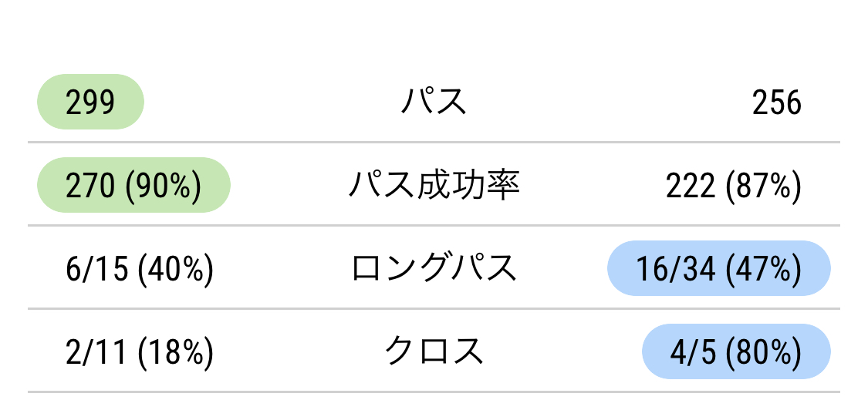
Task: Open the ロングパス stat label
Action: (x=434, y=269)
